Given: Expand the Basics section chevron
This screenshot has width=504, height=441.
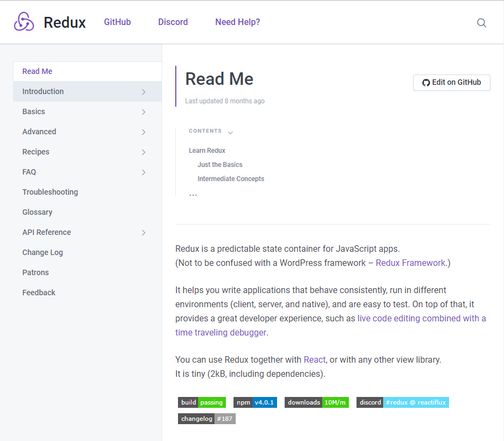Looking at the screenshot, I should pyautogui.click(x=143, y=112).
